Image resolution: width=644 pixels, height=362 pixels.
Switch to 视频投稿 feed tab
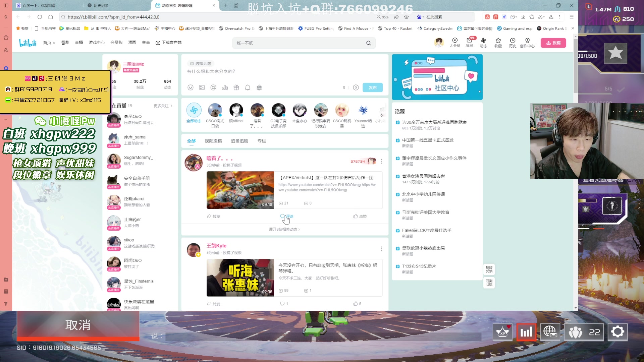[x=213, y=141]
